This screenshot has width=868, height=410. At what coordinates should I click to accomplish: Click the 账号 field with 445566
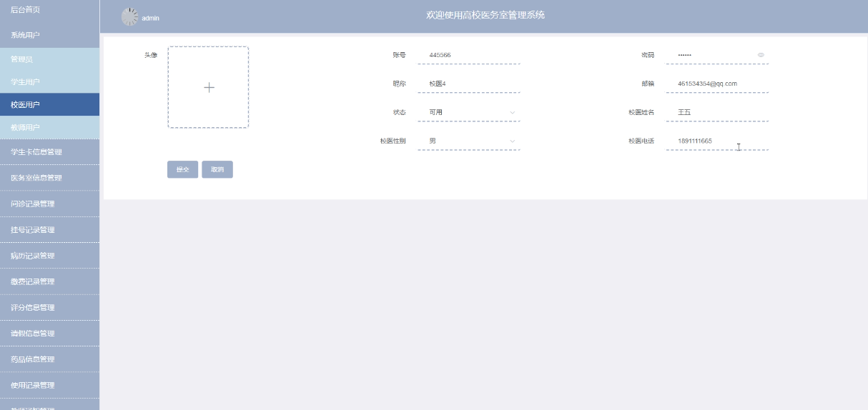point(469,55)
